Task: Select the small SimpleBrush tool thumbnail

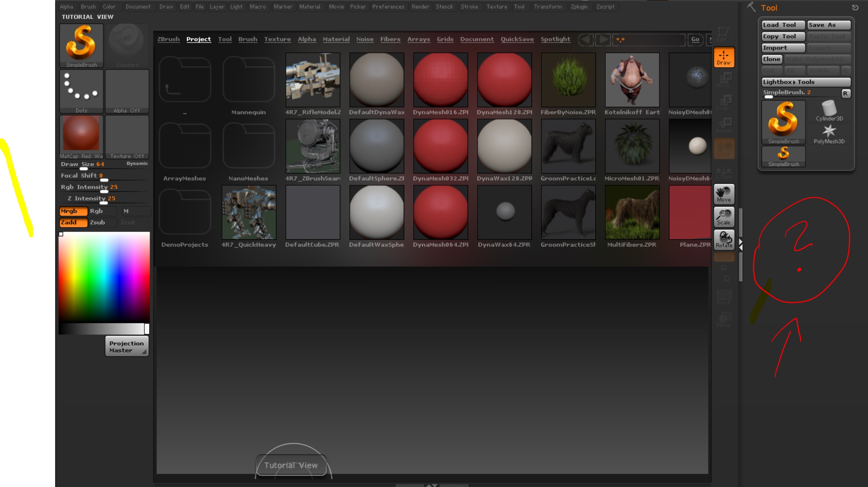Action: [x=784, y=156]
